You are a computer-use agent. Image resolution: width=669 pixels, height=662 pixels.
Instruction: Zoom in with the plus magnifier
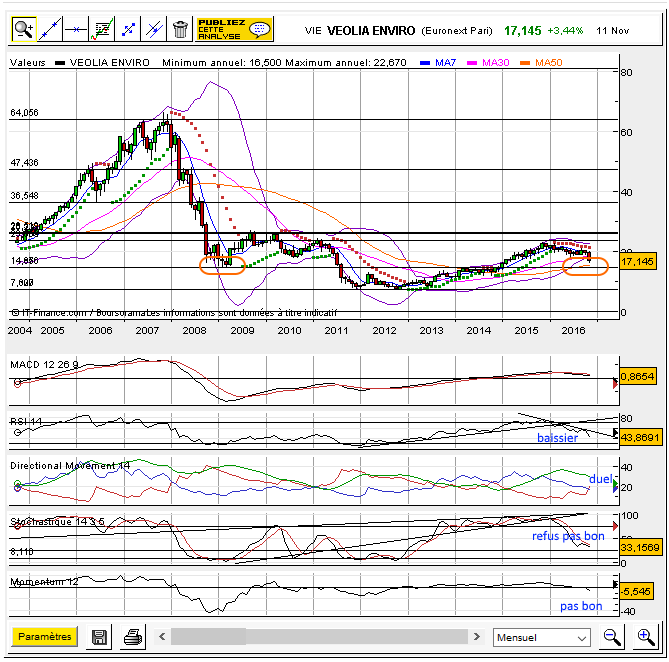coord(646,637)
